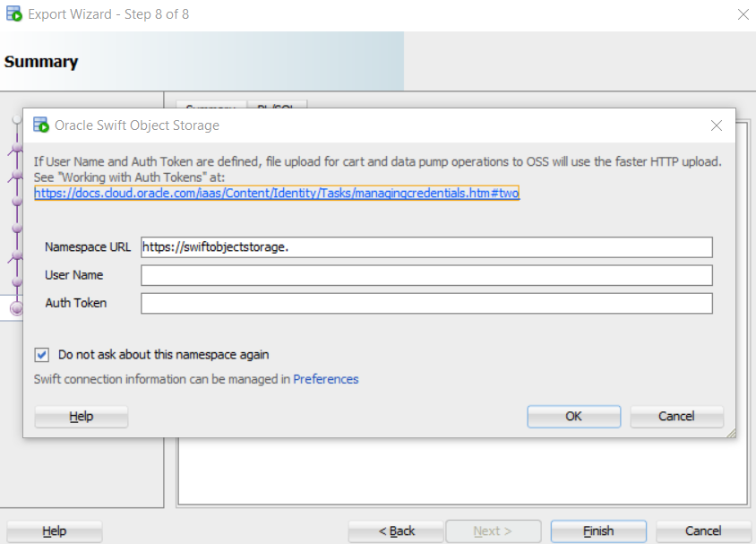The image size is (756, 544).
Task: Select the Auth Token input field
Action: 426,304
